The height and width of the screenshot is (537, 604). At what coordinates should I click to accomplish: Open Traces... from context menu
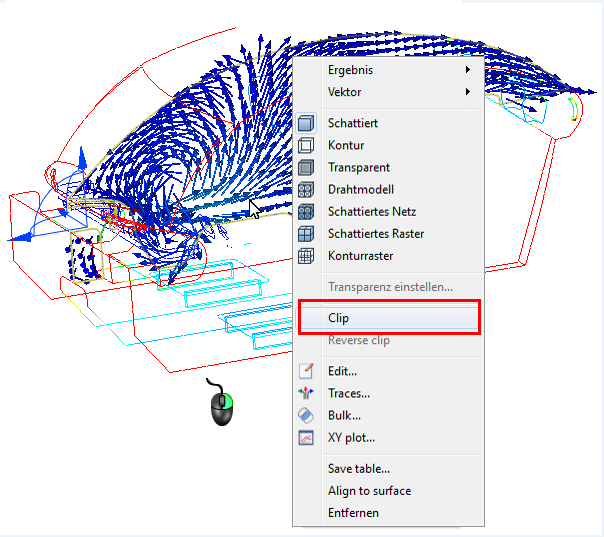click(x=388, y=393)
